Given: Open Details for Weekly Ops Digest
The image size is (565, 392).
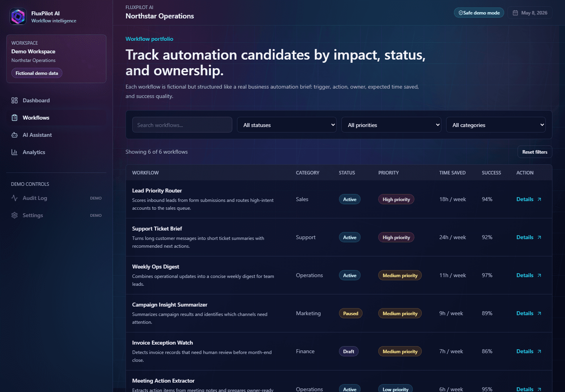Looking at the screenshot, I should [x=529, y=275].
